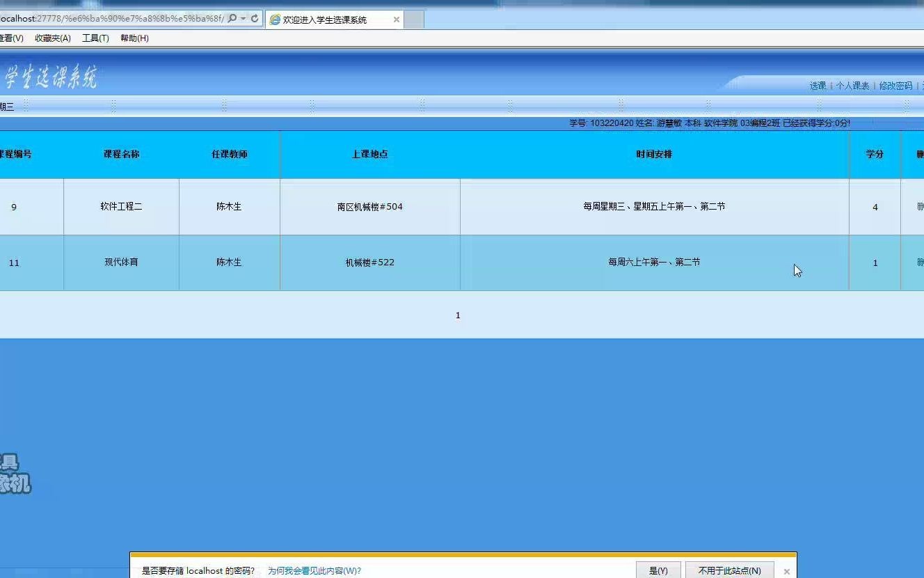924x578 pixels.
Task: Click the 每周星期三、星期五上午第一、第二节 schedule cell
Action: 654,207
